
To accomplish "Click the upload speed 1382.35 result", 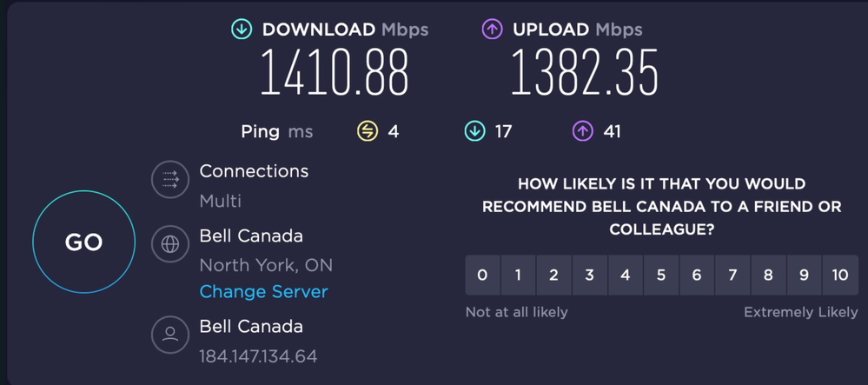I will point(584,73).
